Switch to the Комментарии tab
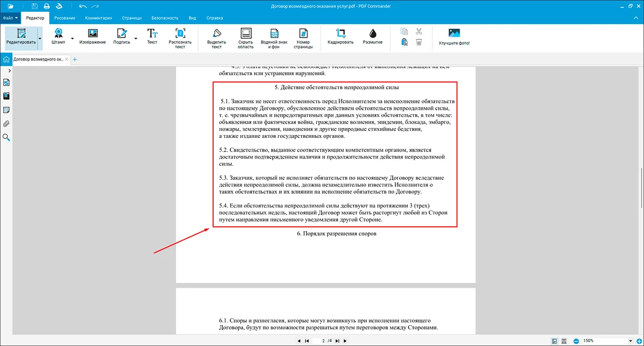Screen dimensions: 644x346 click(98, 18)
